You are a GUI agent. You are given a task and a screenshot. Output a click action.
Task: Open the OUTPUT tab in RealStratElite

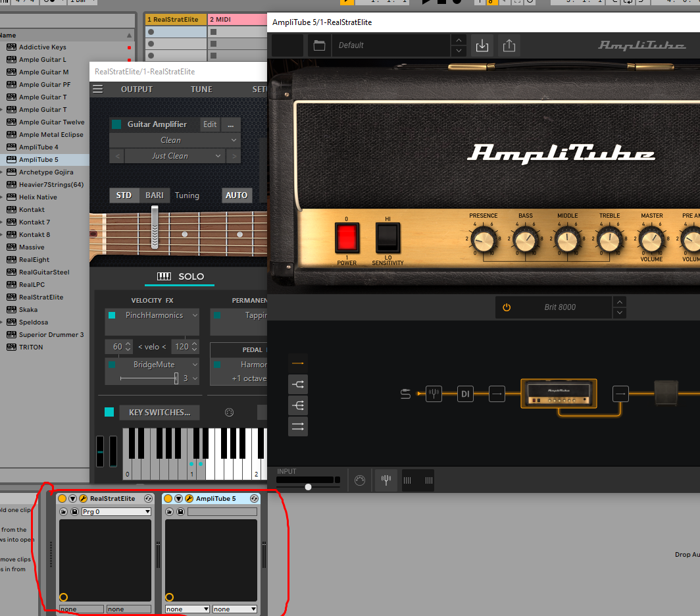(x=137, y=90)
